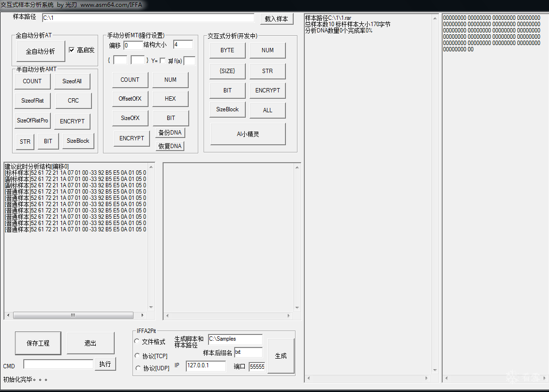Click the info log panel scroll-down arrow
The height and width of the screenshot is (392, 549).
435,370
